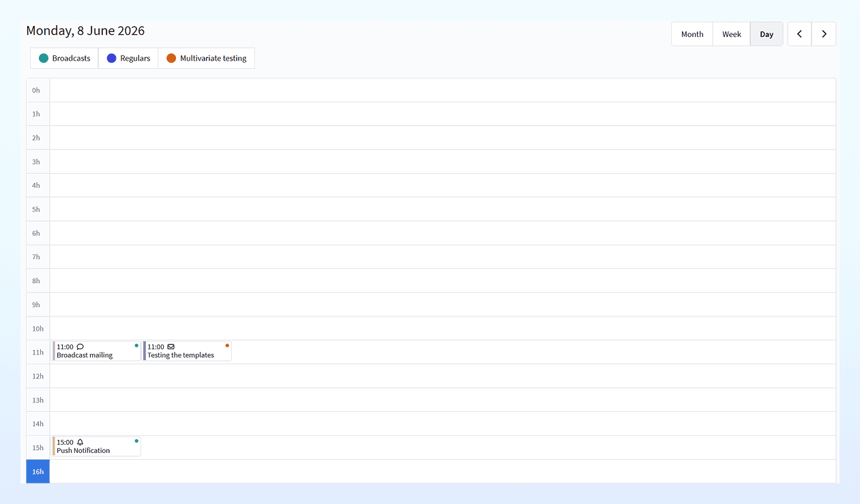Screen dimensions: 860x504
Task: Toggle the Broadcasts filter
Action: (x=64, y=58)
